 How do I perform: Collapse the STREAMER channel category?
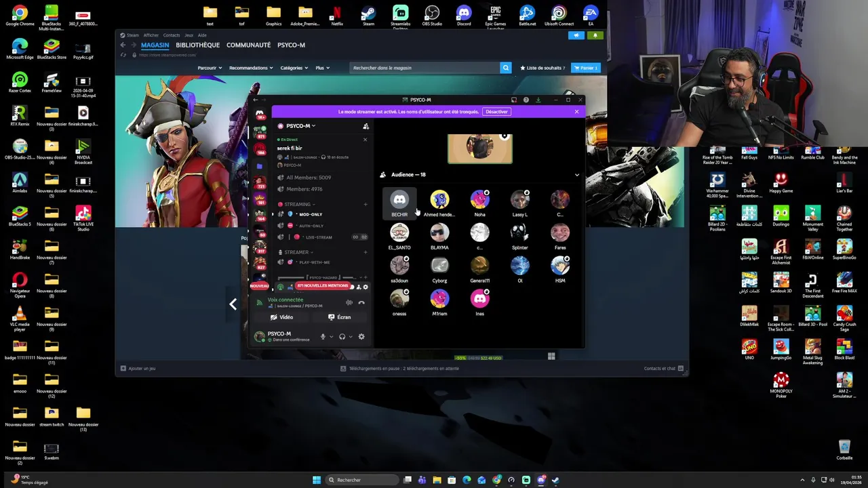[296, 252]
